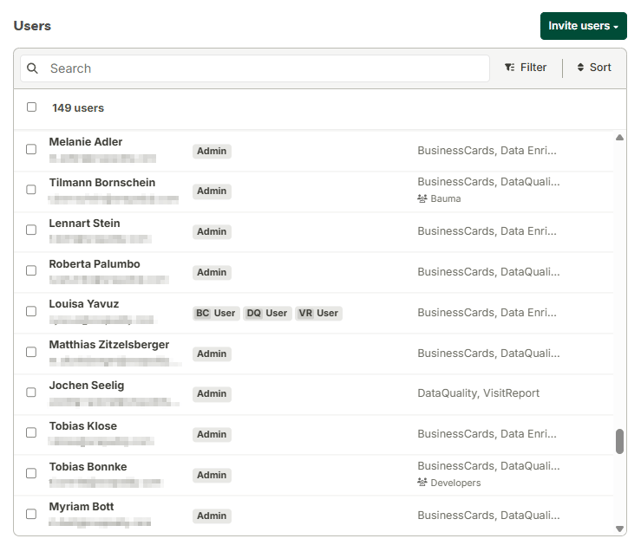Focus the Search input field
Image resolution: width=641 pixels, height=545 pixels.
[255, 68]
